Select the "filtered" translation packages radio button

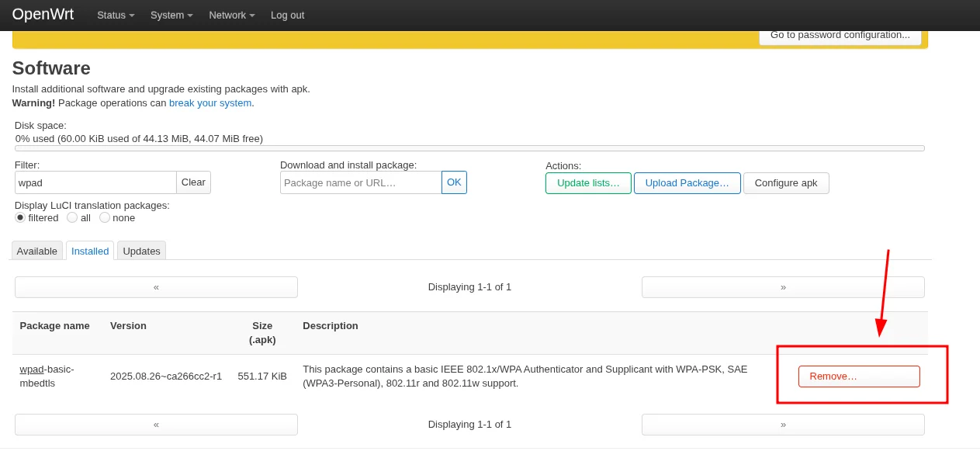[x=20, y=217]
